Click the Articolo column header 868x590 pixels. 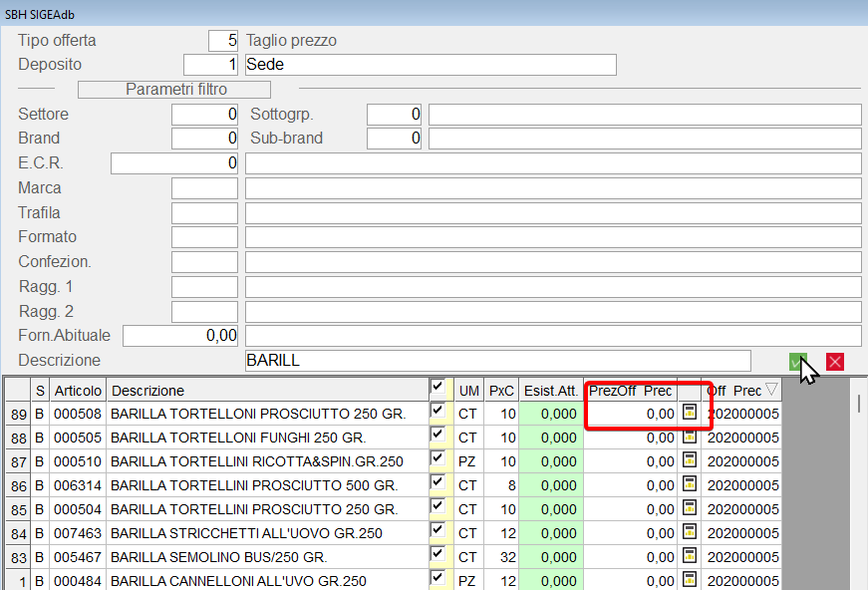tap(78, 391)
